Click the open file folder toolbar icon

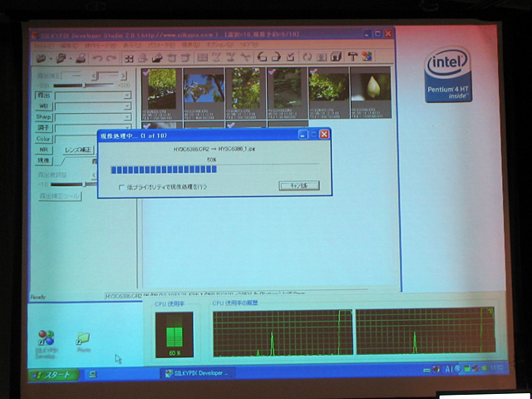pos(42,58)
